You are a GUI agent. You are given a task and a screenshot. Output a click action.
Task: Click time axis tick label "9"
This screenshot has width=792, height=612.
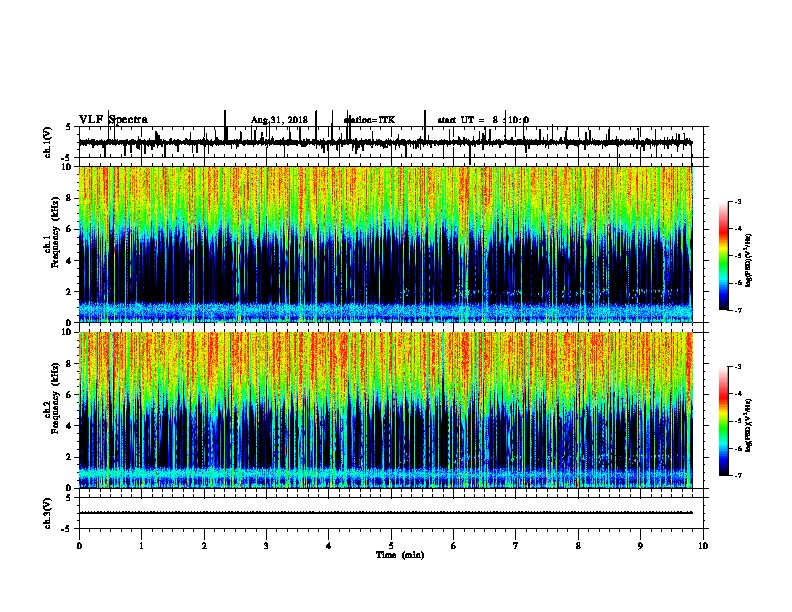pyautogui.click(x=640, y=546)
